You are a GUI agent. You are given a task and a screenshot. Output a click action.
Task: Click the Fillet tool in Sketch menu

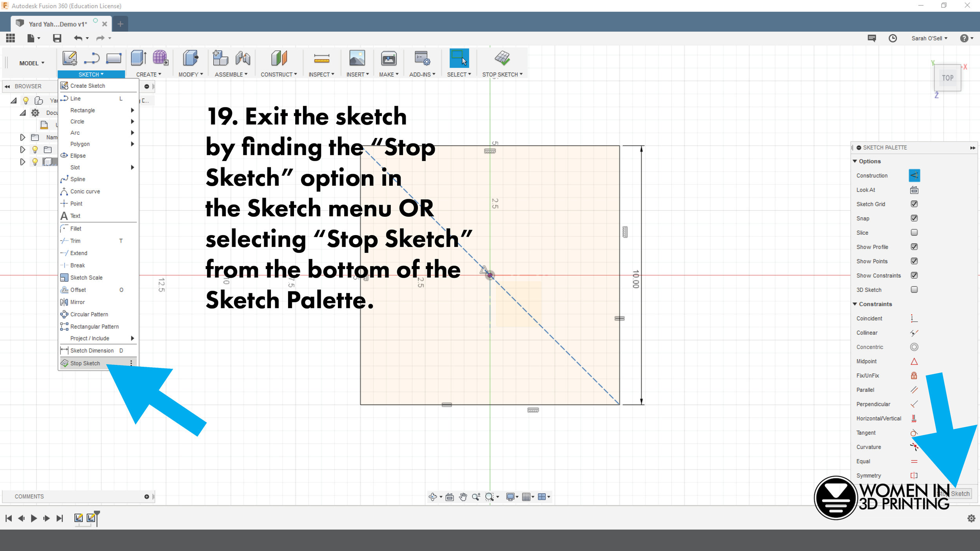tap(75, 228)
